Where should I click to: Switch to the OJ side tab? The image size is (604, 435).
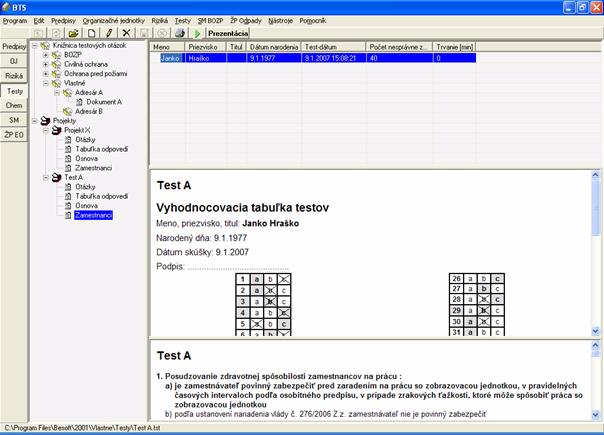(14, 61)
